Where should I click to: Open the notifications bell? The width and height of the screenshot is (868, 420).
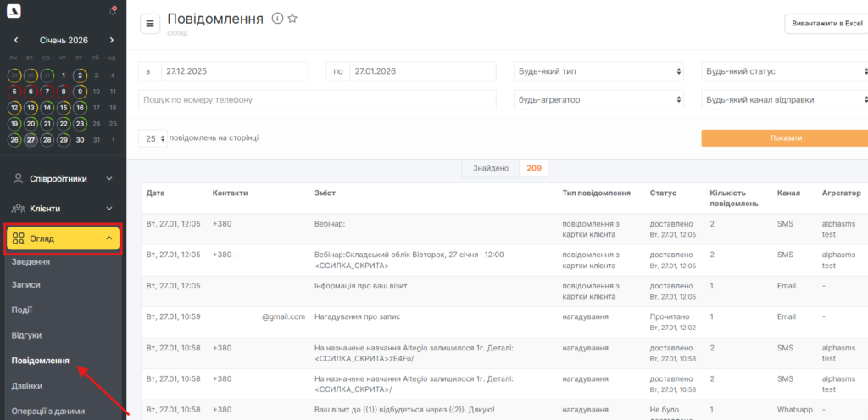click(112, 11)
